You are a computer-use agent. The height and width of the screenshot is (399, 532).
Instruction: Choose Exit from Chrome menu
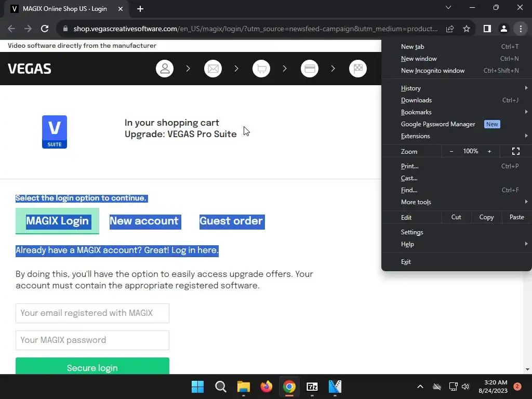point(456,262)
